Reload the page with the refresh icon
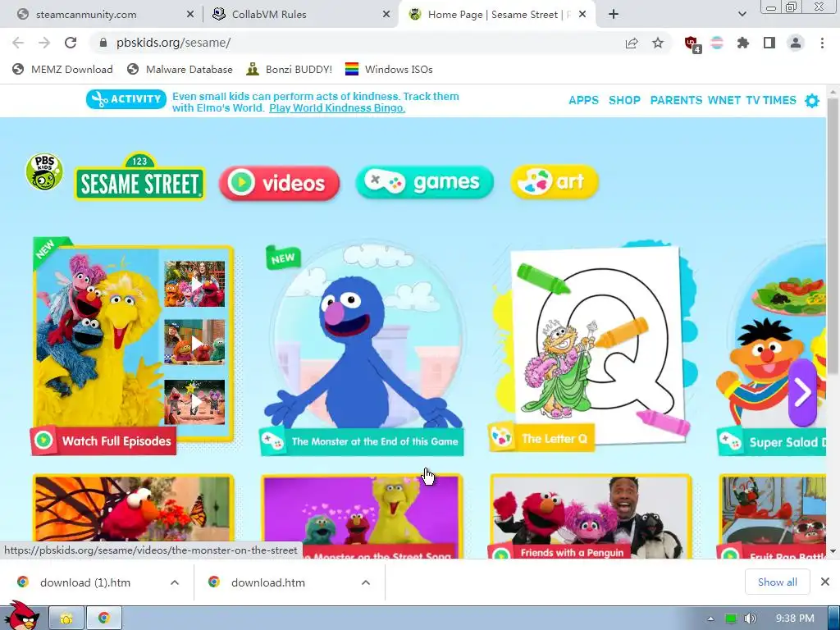This screenshot has height=630, width=840. 71,43
